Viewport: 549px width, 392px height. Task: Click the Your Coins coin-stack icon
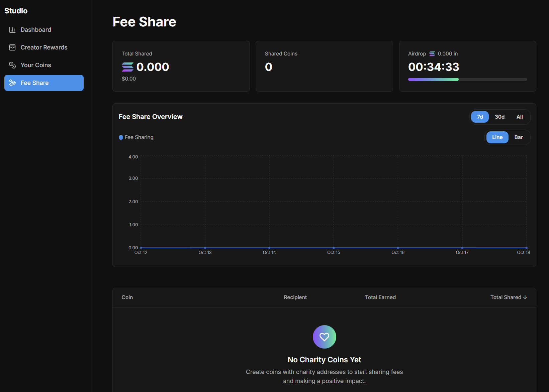(x=12, y=65)
